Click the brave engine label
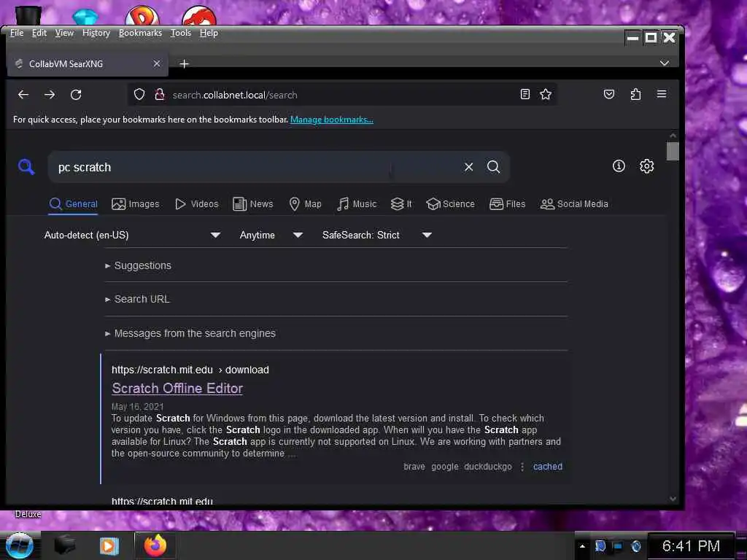Screen dimensions: 747x560 [414, 467]
